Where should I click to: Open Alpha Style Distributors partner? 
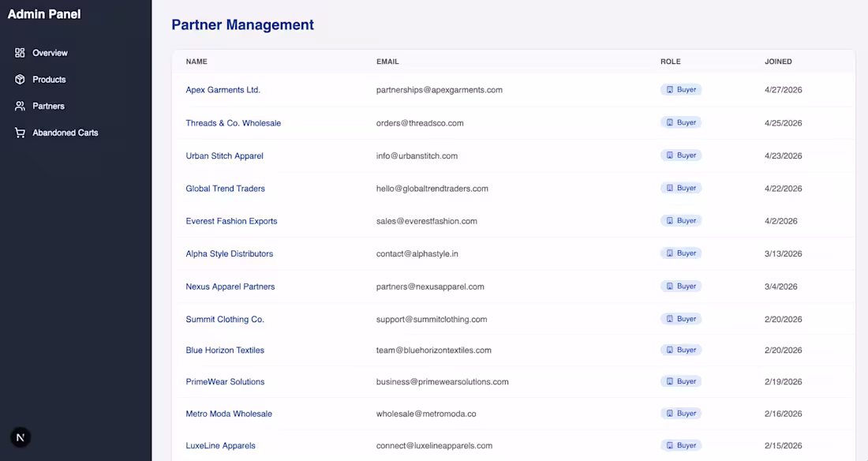[x=230, y=253]
